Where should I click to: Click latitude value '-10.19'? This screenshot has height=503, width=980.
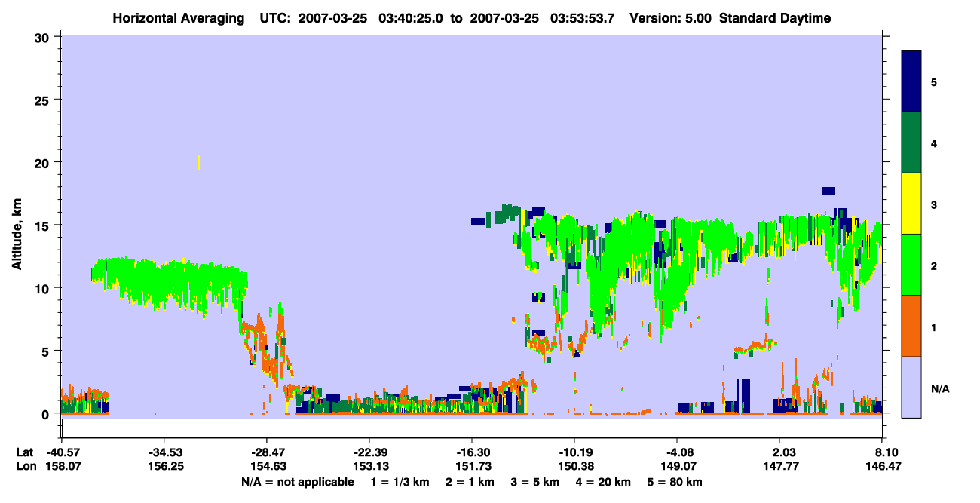[x=574, y=452]
